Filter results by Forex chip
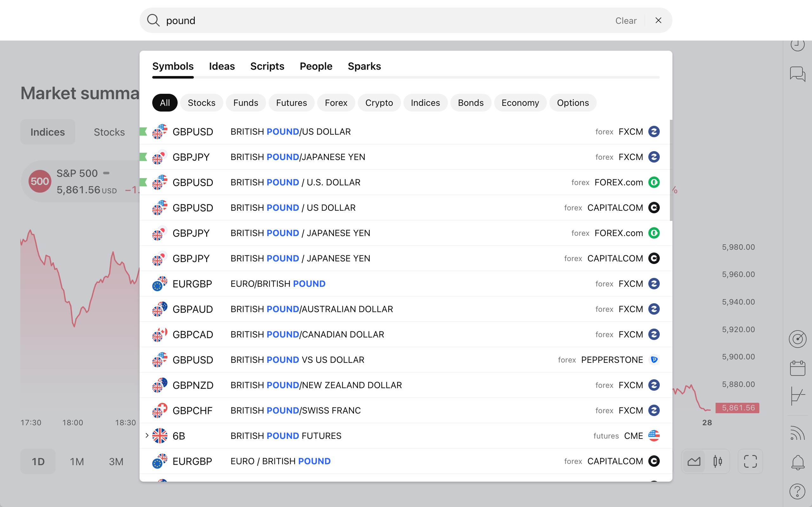 tap(336, 103)
